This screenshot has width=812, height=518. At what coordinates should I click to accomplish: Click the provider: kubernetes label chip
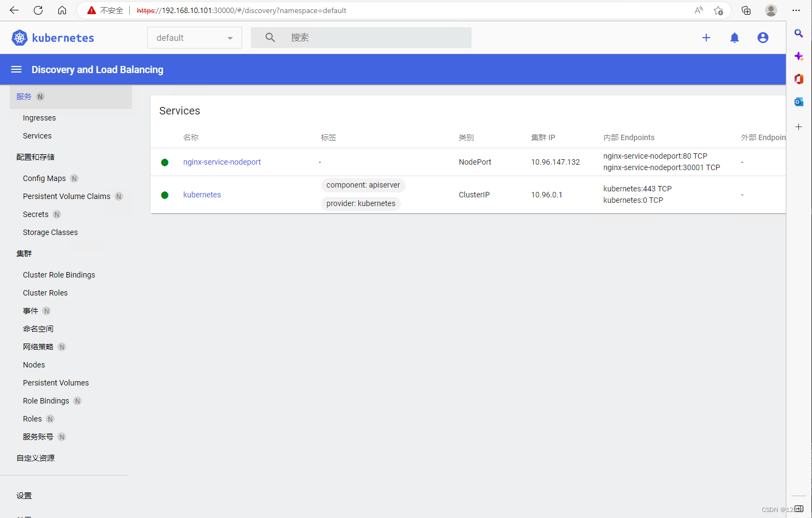click(x=361, y=203)
